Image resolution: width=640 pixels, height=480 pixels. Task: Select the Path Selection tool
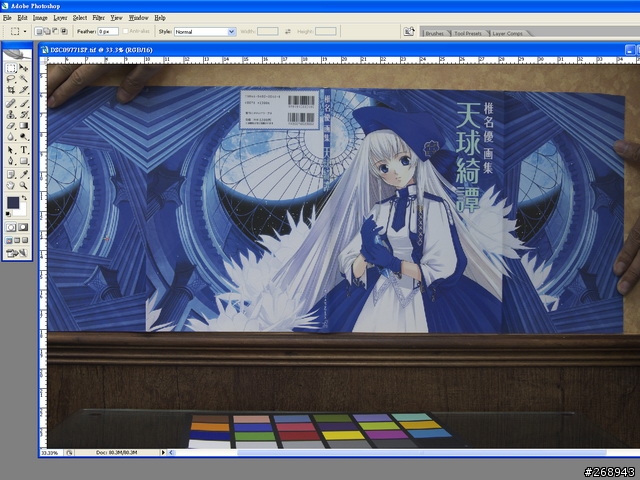[x=11, y=150]
